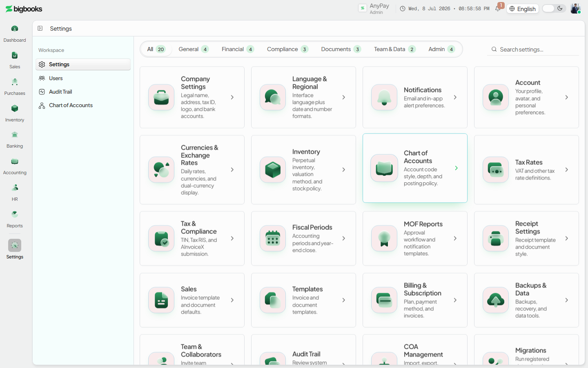Open Dashboard from the left sidebar
This screenshot has height=368, width=588.
pyautogui.click(x=15, y=34)
